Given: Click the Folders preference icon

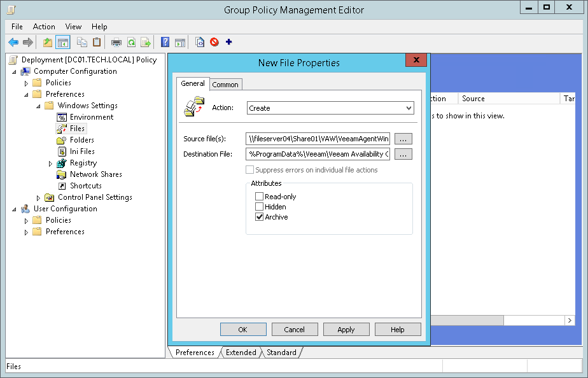Looking at the screenshot, I should [63, 139].
